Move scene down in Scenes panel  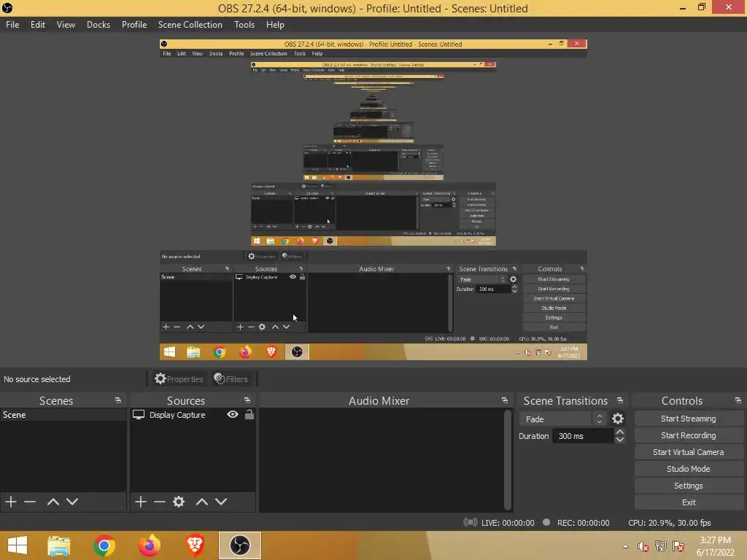(72, 502)
